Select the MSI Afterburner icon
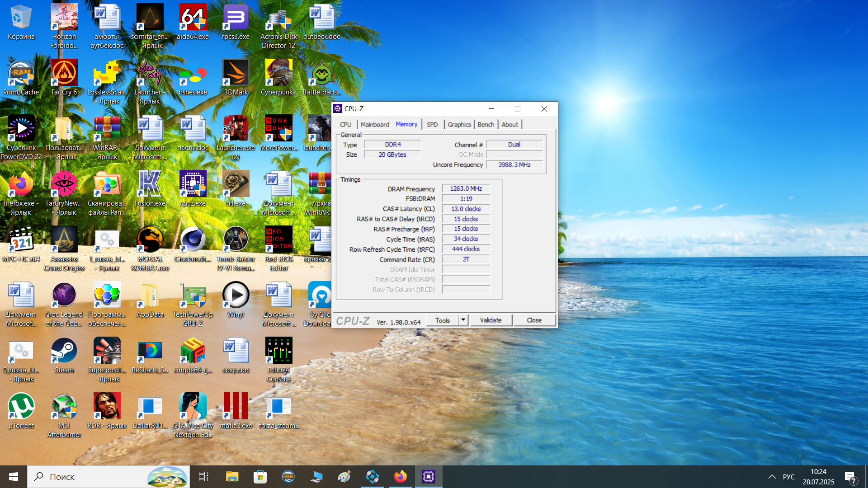 pyautogui.click(x=64, y=407)
